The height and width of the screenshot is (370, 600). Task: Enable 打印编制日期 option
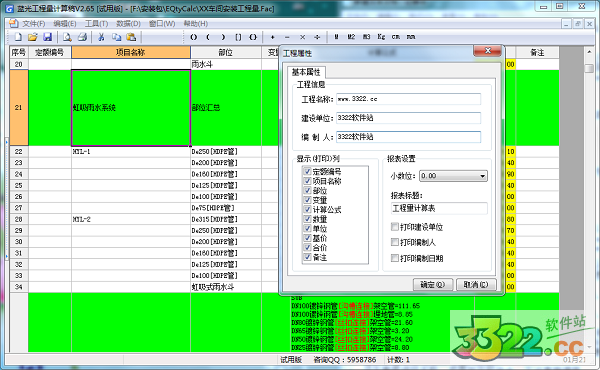click(x=395, y=258)
